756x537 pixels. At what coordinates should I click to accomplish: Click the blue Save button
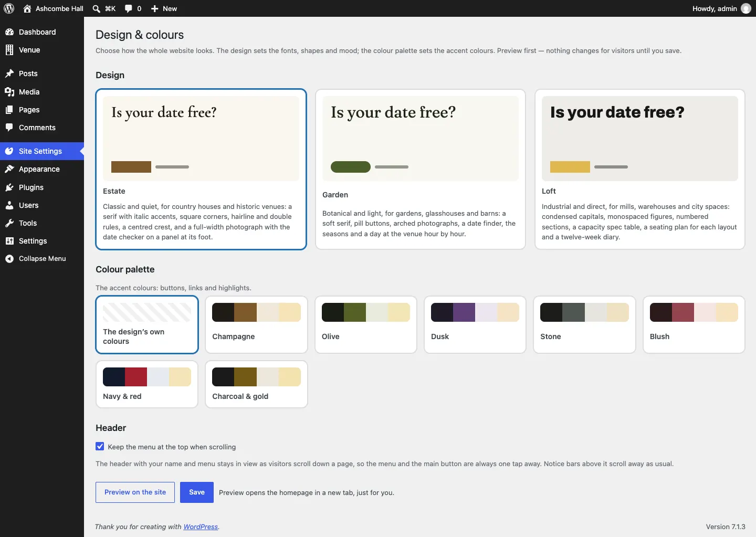tap(197, 492)
